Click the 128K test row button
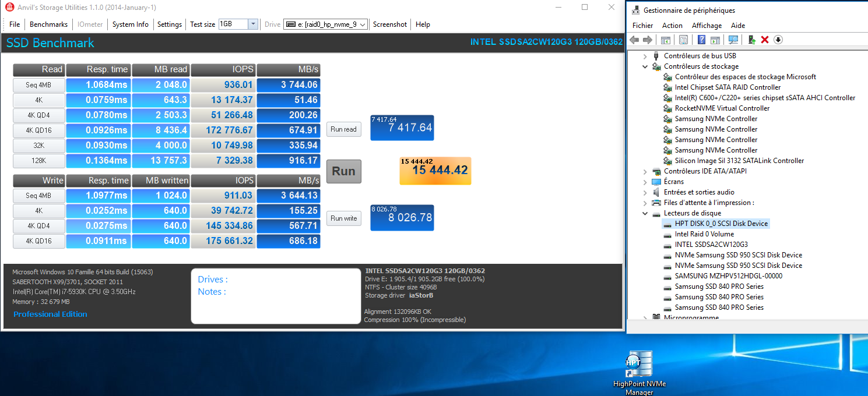The image size is (868, 396). point(39,161)
